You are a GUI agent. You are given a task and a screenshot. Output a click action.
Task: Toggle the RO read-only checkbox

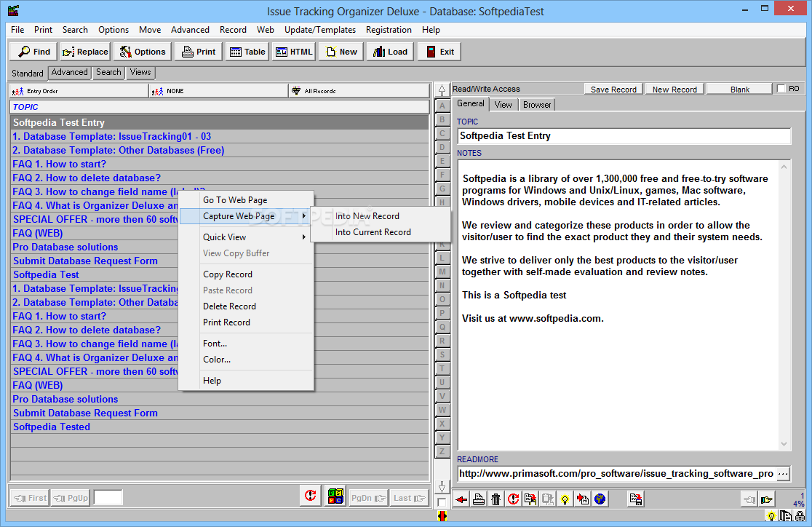[x=781, y=89]
